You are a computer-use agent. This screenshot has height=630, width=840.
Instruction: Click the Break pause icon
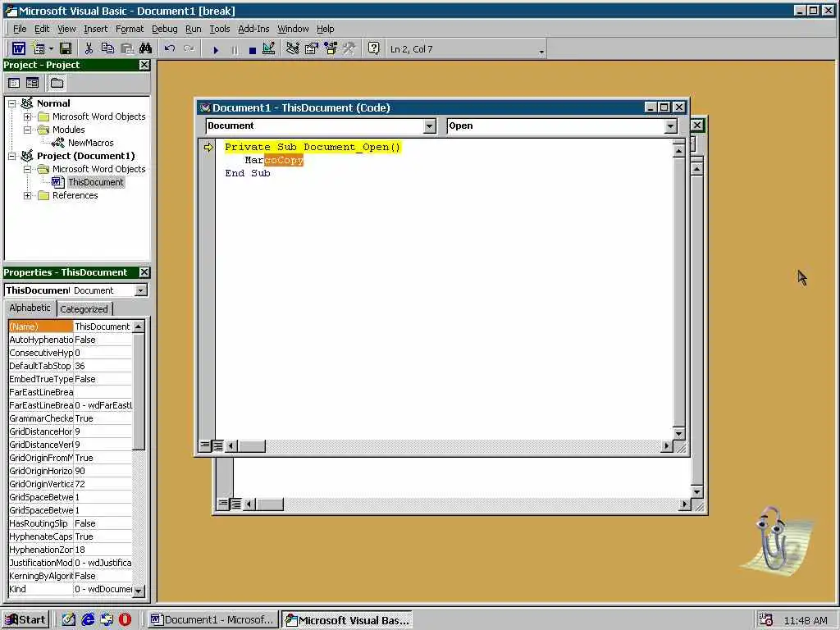[234, 49]
